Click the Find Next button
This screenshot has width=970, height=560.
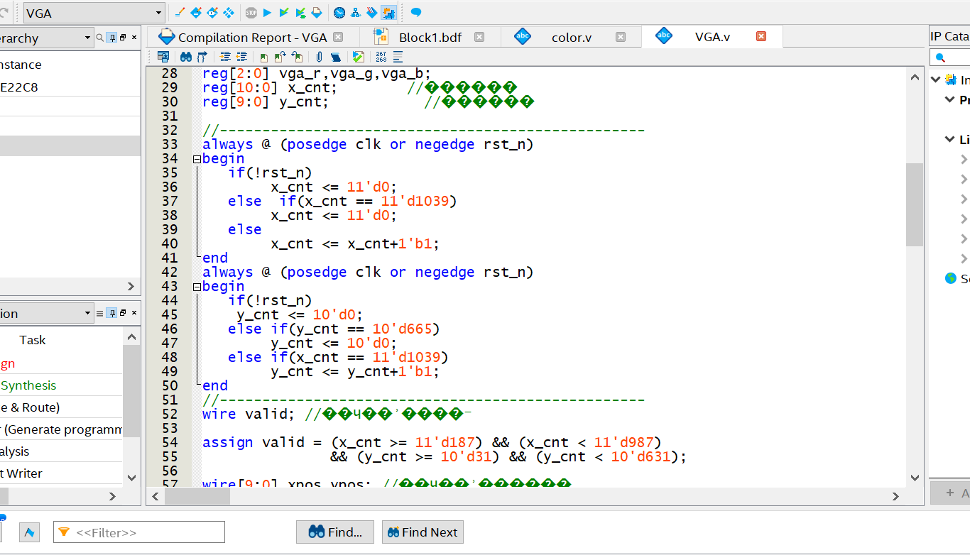point(423,532)
